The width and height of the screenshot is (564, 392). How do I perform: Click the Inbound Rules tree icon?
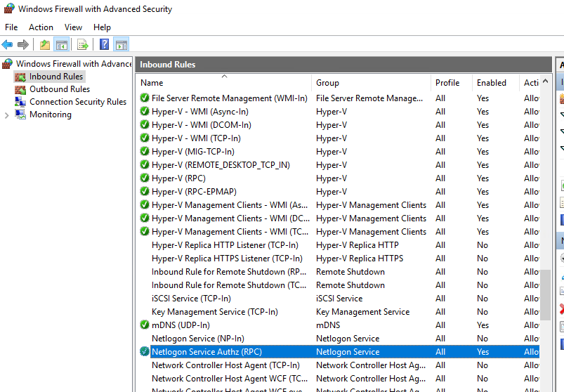click(20, 77)
